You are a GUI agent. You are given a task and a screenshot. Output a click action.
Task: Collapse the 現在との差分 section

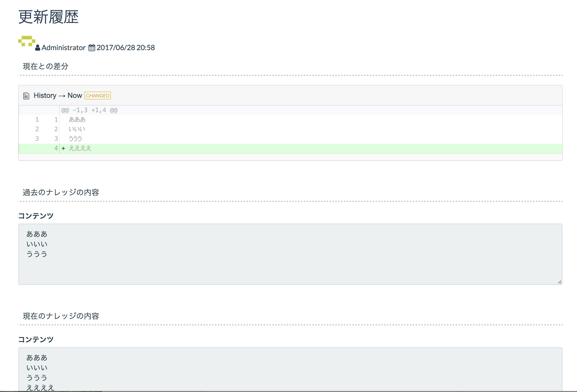[46, 66]
